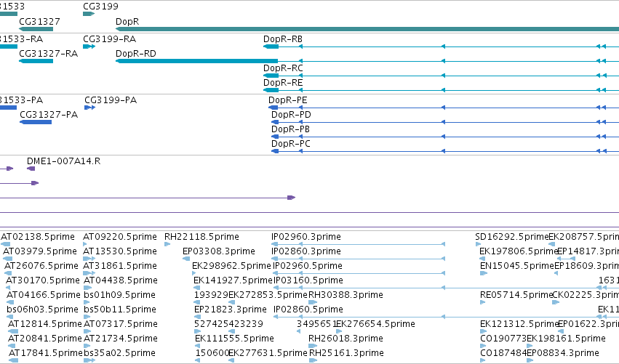Image resolution: width=619 pixels, height=364 pixels.
Task: Select the CG31327-PA protein bar
Action: click(x=36, y=122)
